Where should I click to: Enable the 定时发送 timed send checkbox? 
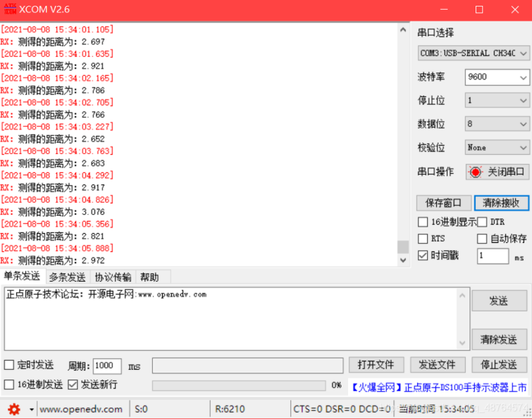(x=9, y=365)
